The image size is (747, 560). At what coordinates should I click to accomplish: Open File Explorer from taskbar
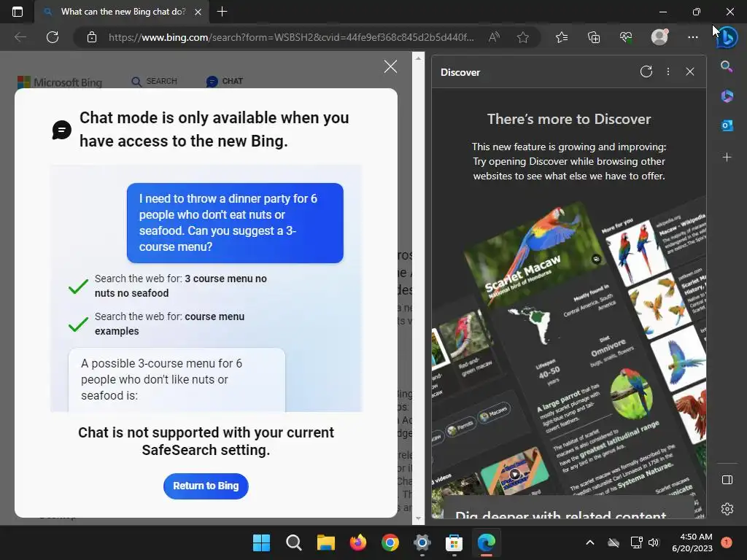point(326,542)
